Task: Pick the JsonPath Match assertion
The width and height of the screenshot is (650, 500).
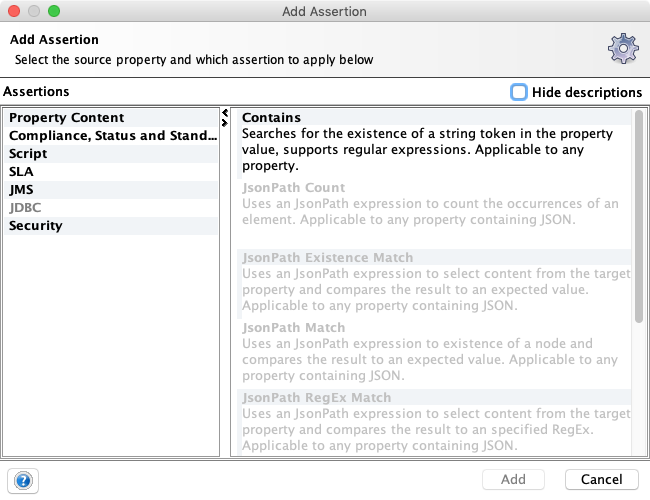Action: (293, 328)
